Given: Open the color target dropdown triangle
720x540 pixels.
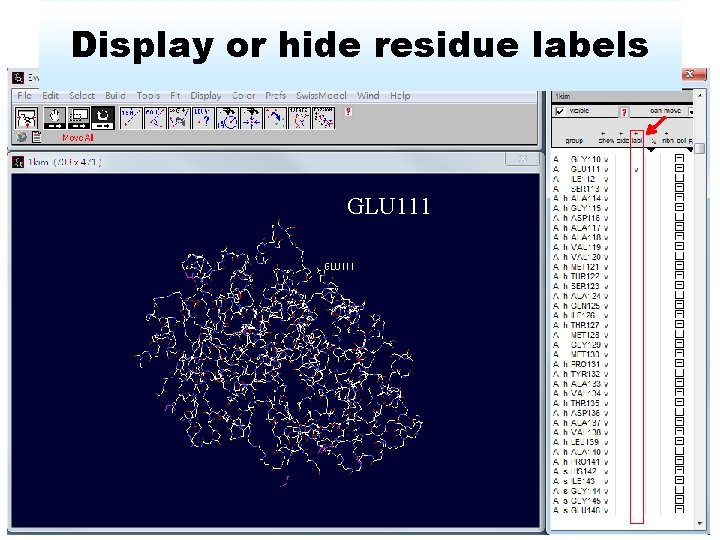Looking at the screenshot, I should 689,149.
